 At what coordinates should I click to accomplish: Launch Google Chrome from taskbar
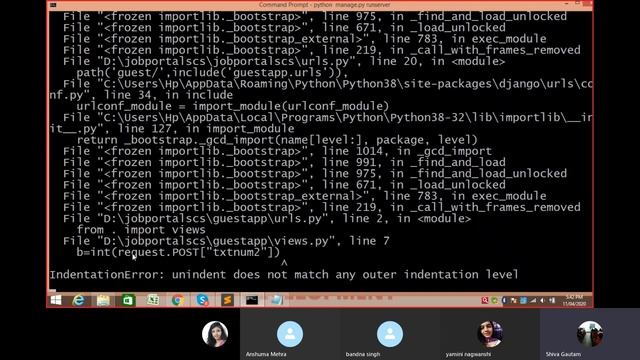pos(178,300)
